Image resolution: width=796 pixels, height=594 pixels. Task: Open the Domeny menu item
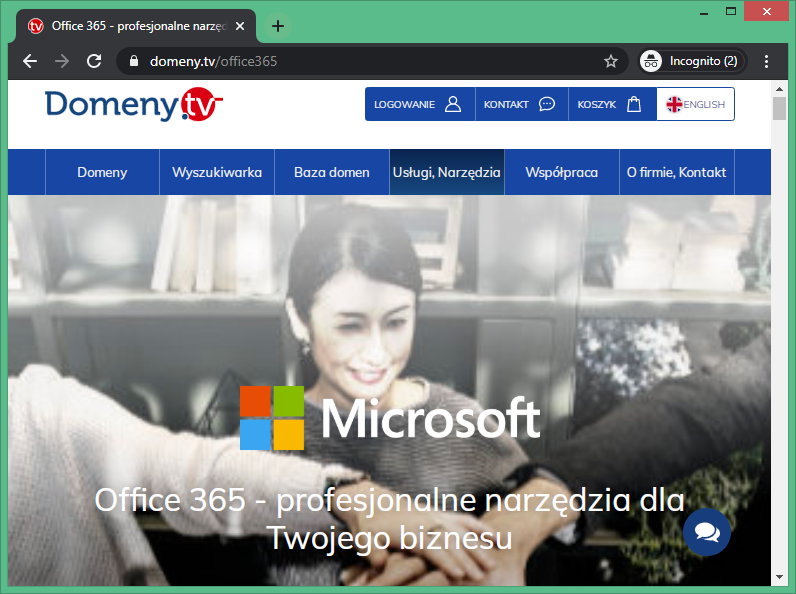click(x=102, y=172)
